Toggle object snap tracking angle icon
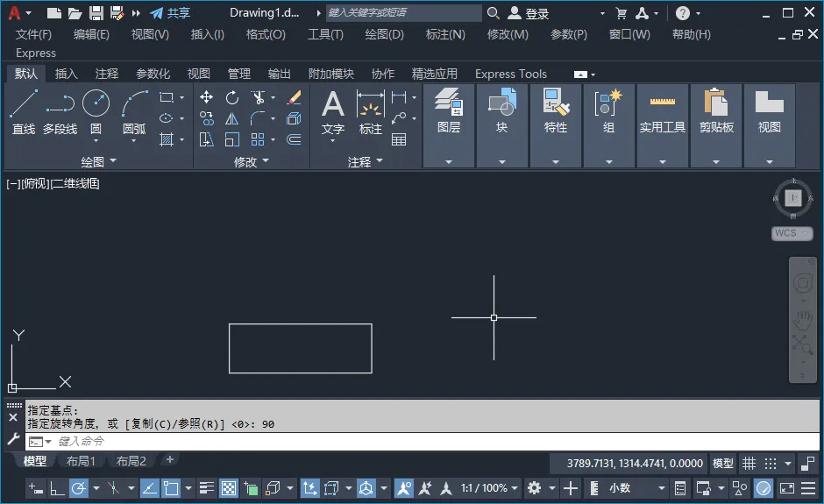This screenshot has width=824, height=504. coord(149,489)
